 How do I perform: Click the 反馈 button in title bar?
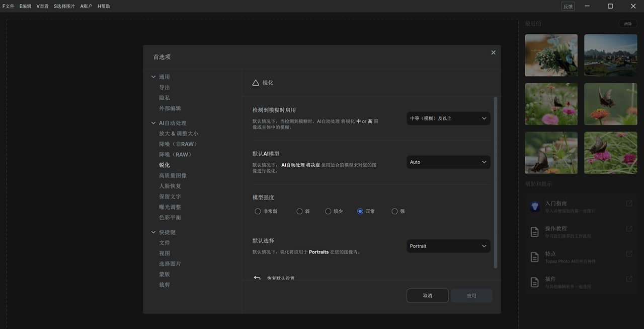(x=568, y=7)
